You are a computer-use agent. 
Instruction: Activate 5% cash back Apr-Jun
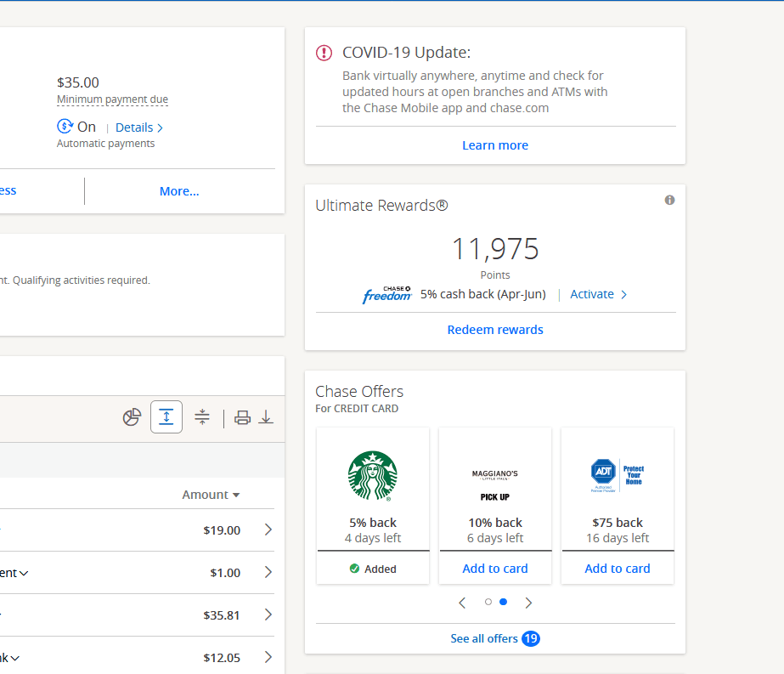(599, 294)
